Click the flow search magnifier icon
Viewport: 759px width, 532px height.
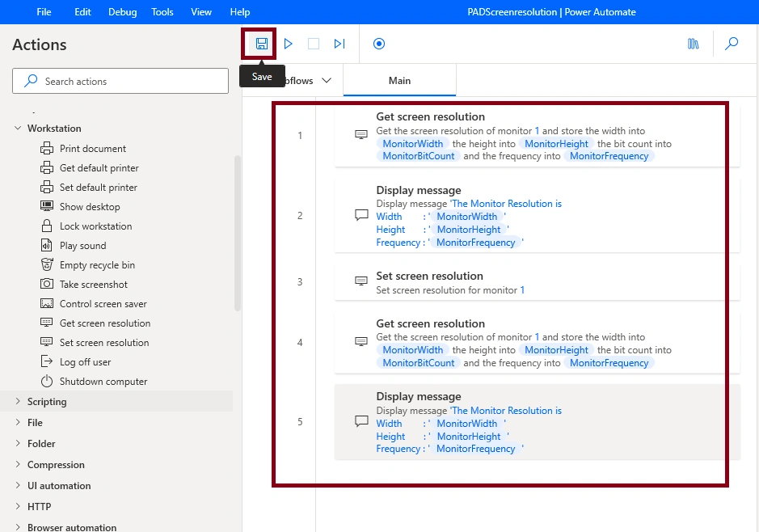(732, 44)
